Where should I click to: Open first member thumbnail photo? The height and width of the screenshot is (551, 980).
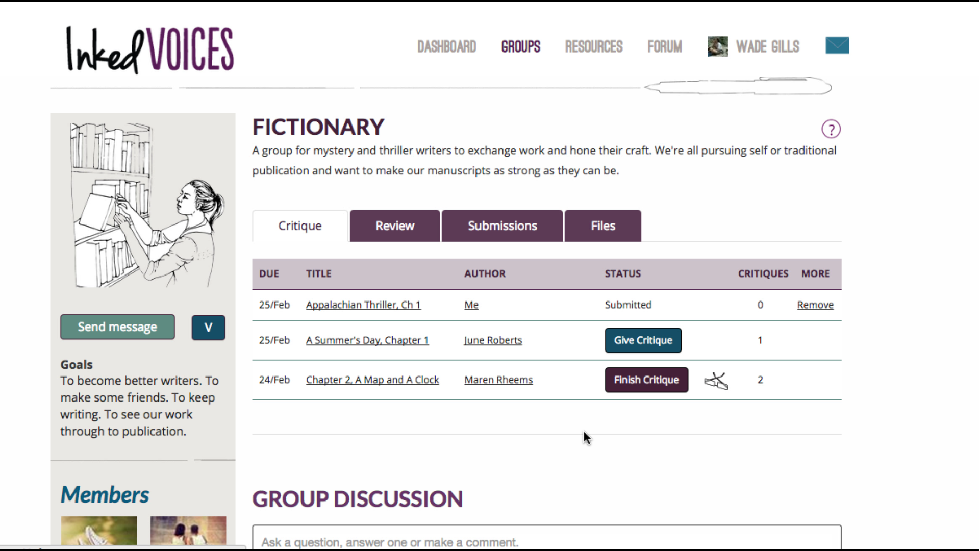[x=99, y=531]
